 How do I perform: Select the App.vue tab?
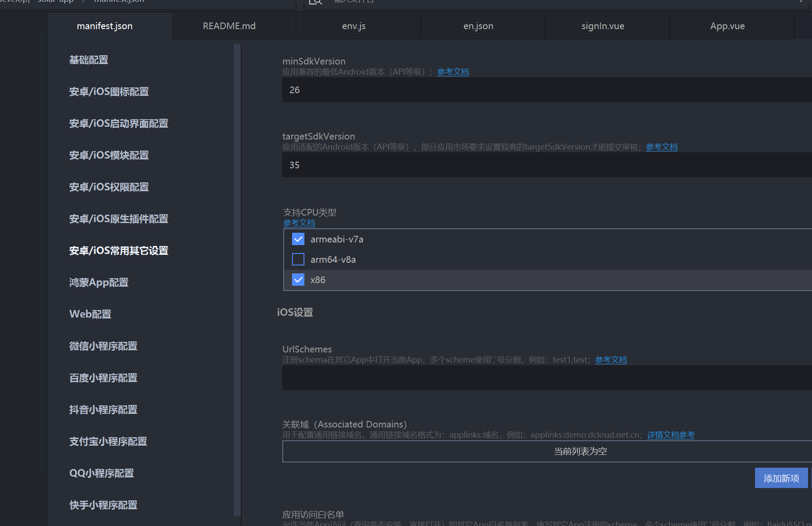click(727, 26)
